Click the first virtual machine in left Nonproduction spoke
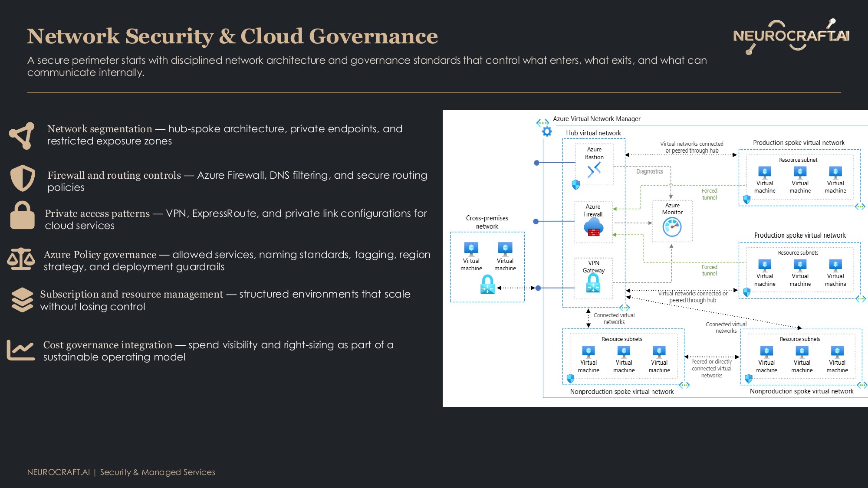 point(589,352)
